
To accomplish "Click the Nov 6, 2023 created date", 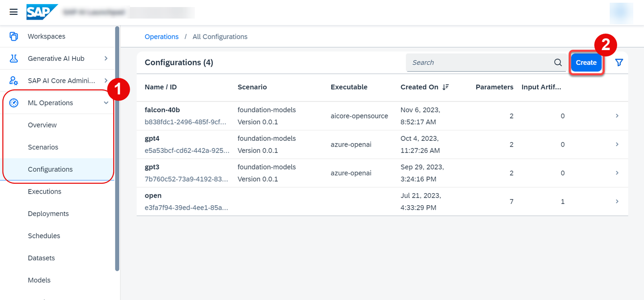I will (420, 116).
